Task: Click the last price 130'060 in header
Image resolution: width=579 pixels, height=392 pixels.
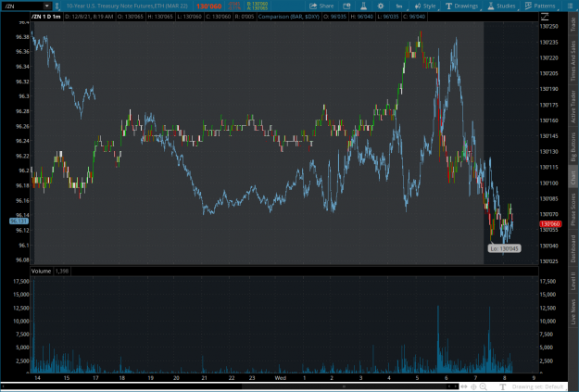Action: click(x=209, y=6)
